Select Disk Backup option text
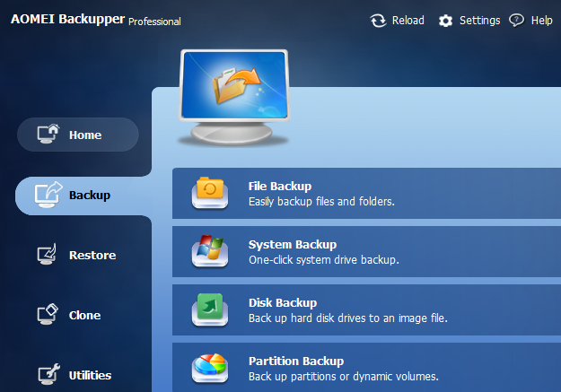The height and width of the screenshot is (392, 561). (283, 303)
